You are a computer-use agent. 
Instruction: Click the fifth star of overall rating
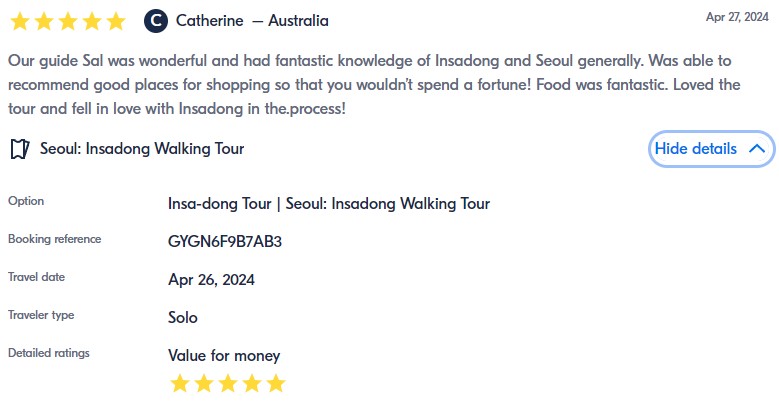click(116, 21)
